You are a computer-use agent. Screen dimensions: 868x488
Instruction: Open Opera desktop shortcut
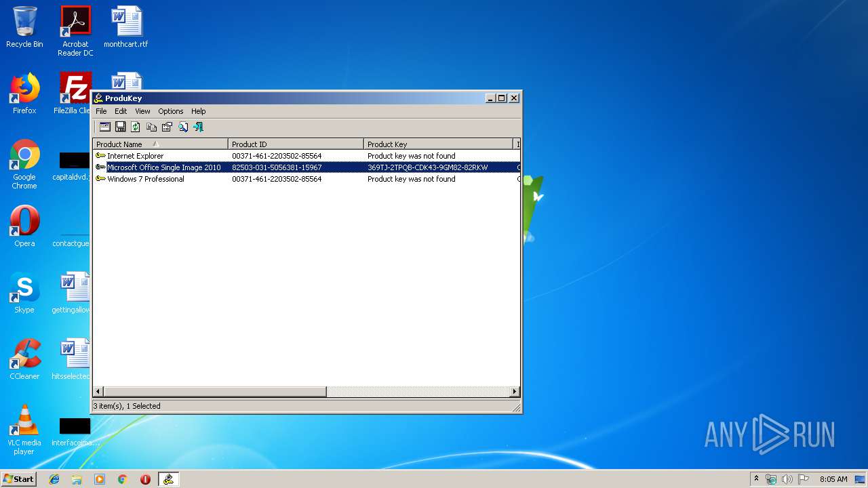[x=24, y=226]
